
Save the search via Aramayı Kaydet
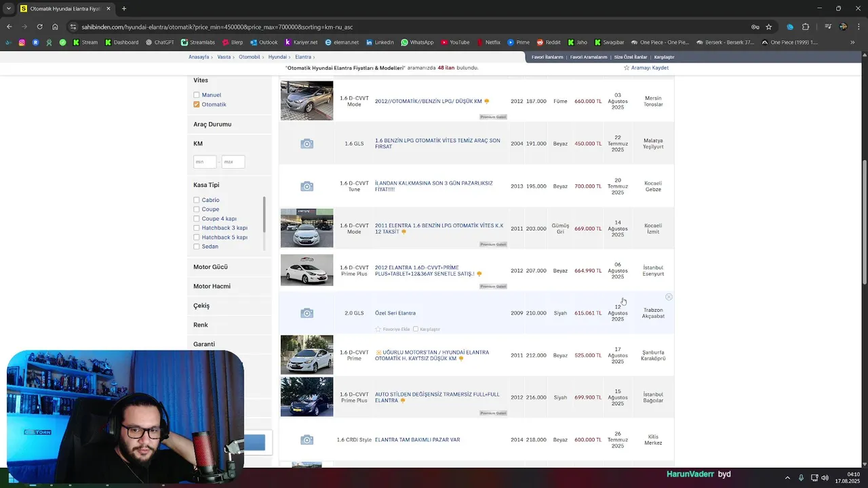[646, 68]
